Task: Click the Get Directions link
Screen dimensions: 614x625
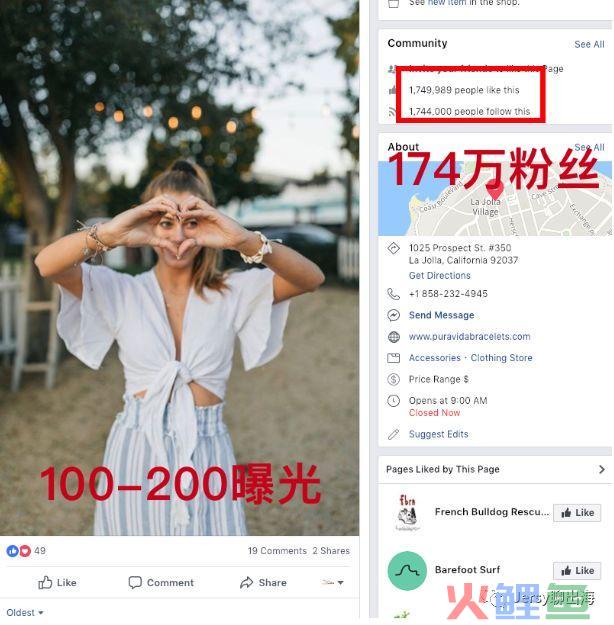Action: (x=439, y=275)
